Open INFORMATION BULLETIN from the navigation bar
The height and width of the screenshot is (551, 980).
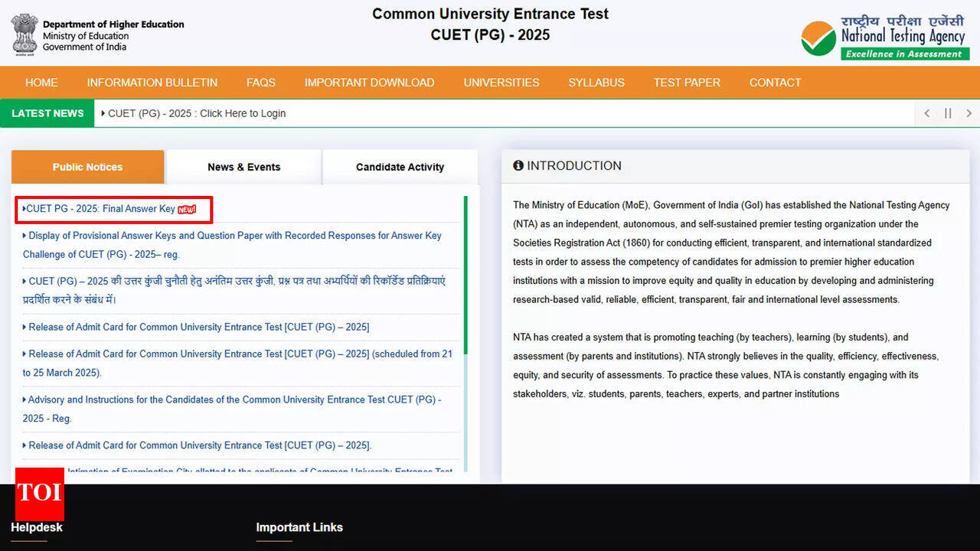pos(152,83)
